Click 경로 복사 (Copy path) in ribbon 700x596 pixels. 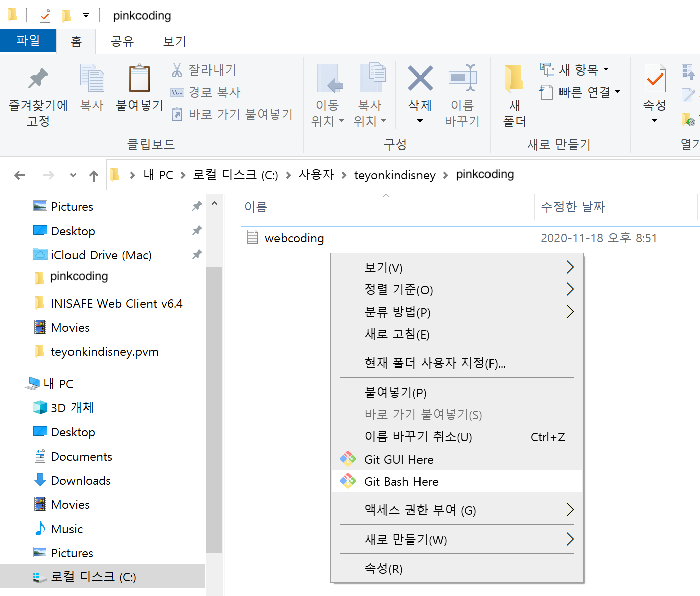point(205,92)
